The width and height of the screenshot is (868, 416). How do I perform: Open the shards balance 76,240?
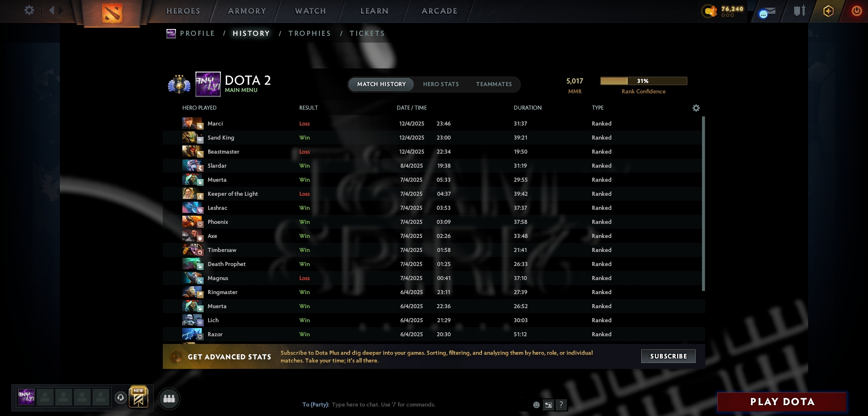(x=723, y=11)
